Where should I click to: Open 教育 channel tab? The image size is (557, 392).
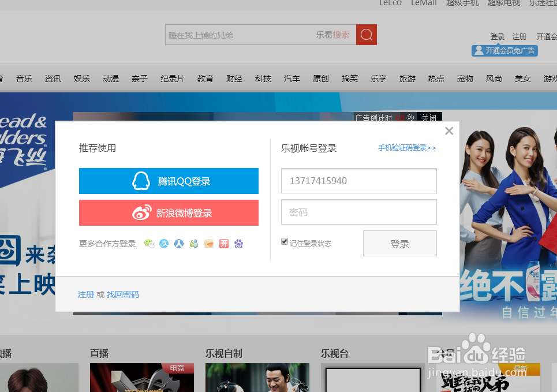coord(205,79)
